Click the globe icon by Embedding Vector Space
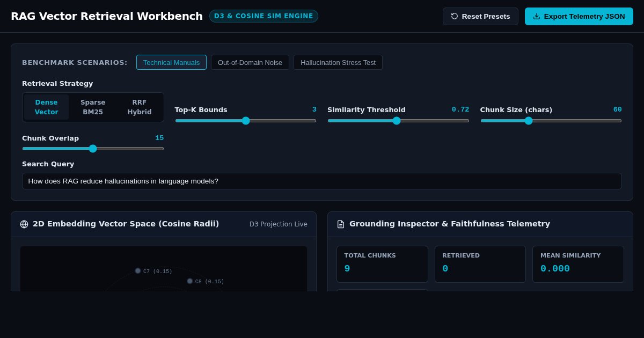Screen dimensions: 644x338 [x=24, y=224]
